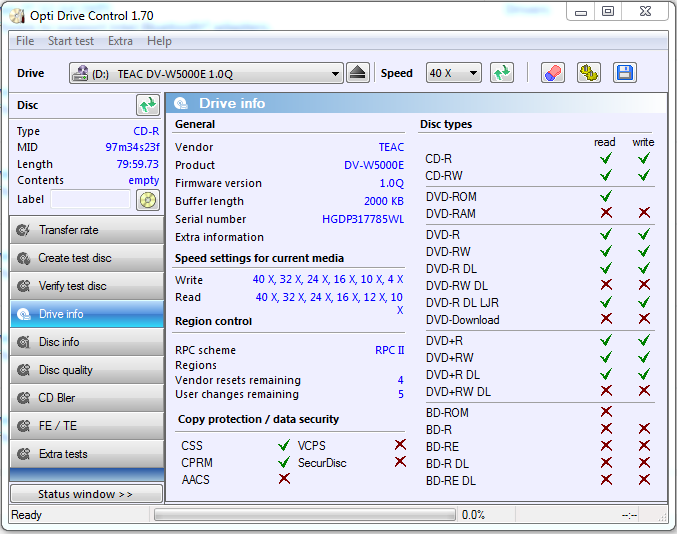Open the Drive selection dropdown

pos(206,73)
